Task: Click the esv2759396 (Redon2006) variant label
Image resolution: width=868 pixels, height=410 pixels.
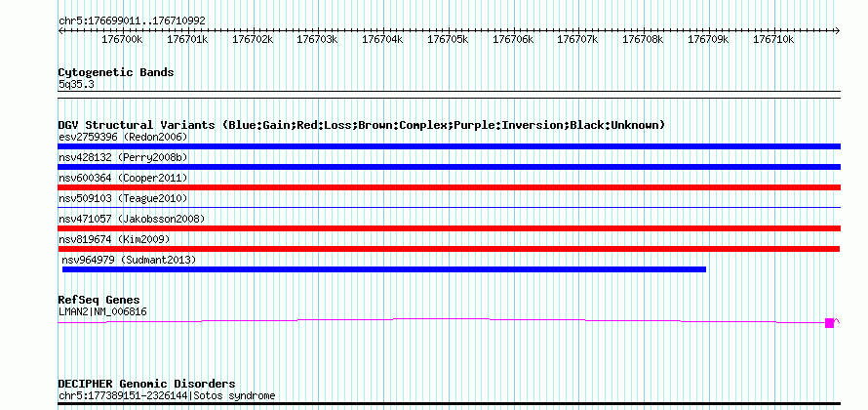Action: pyautogui.click(x=123, y=137)
